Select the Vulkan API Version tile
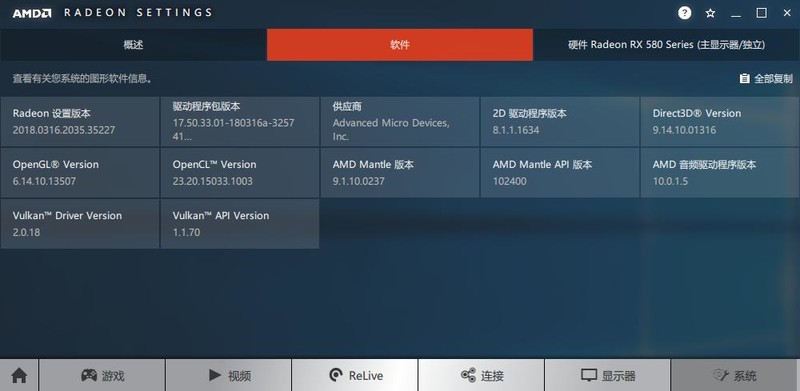This screenshot has width=800, height=391. coord(240,224)
